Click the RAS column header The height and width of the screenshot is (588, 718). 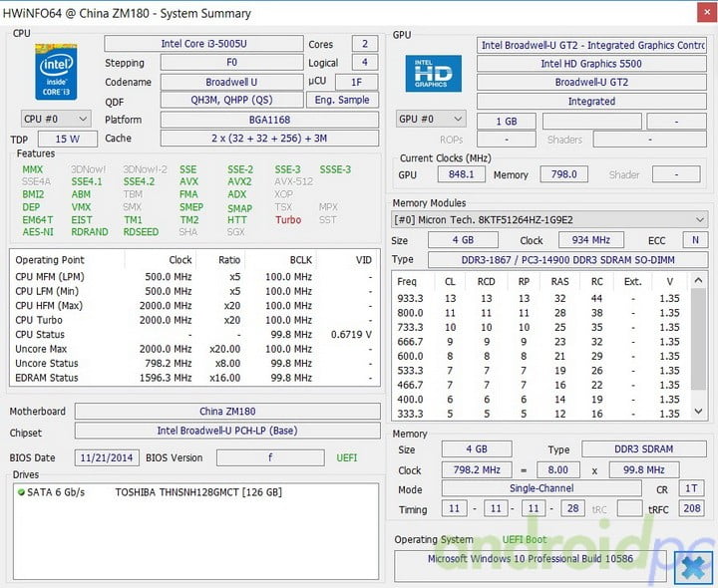point(560,281)
